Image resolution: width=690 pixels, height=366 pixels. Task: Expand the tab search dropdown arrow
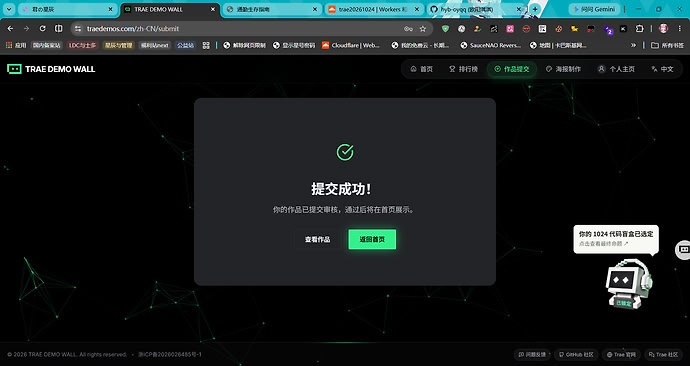tap(9, 9)
